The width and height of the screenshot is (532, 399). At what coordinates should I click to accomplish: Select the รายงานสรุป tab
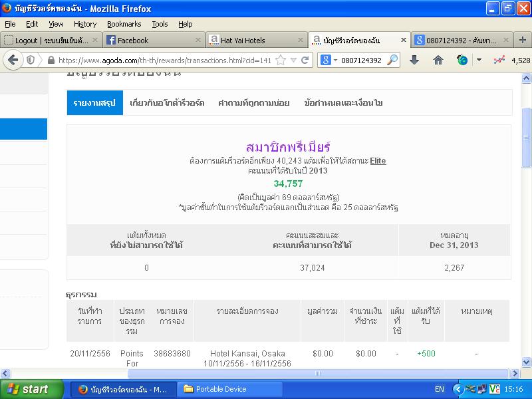(94, 103)
